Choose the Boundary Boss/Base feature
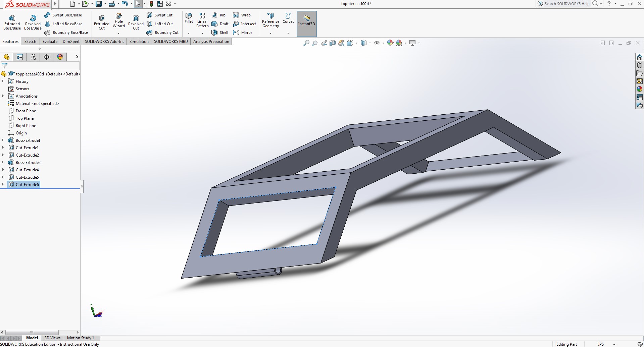Viewport: 644px width, 347px height. coord(66,33)
